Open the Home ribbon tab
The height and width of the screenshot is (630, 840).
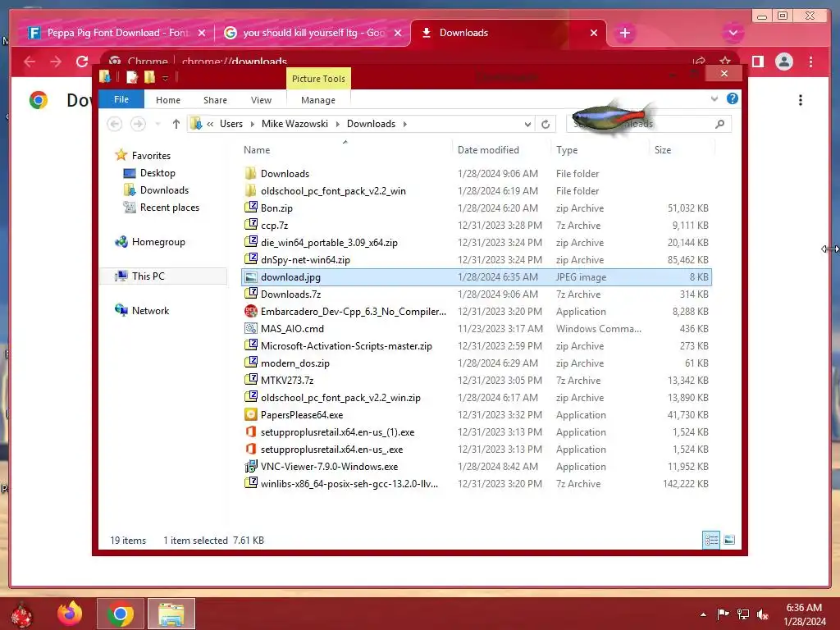(168, 100)
